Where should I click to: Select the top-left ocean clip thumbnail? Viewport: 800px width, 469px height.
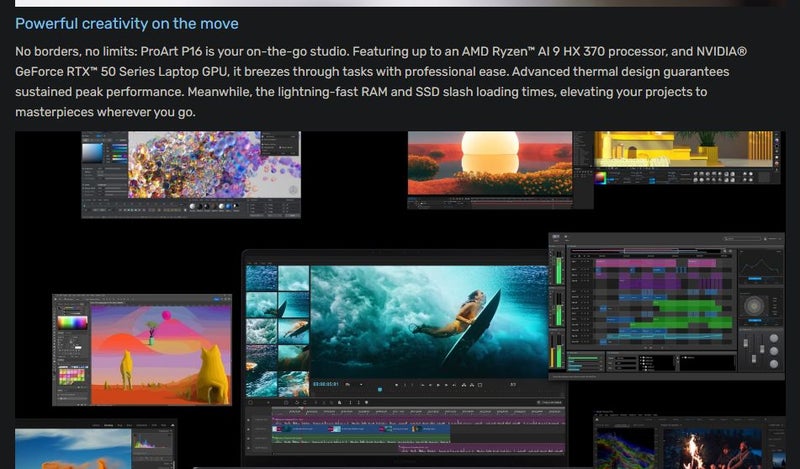261,277
